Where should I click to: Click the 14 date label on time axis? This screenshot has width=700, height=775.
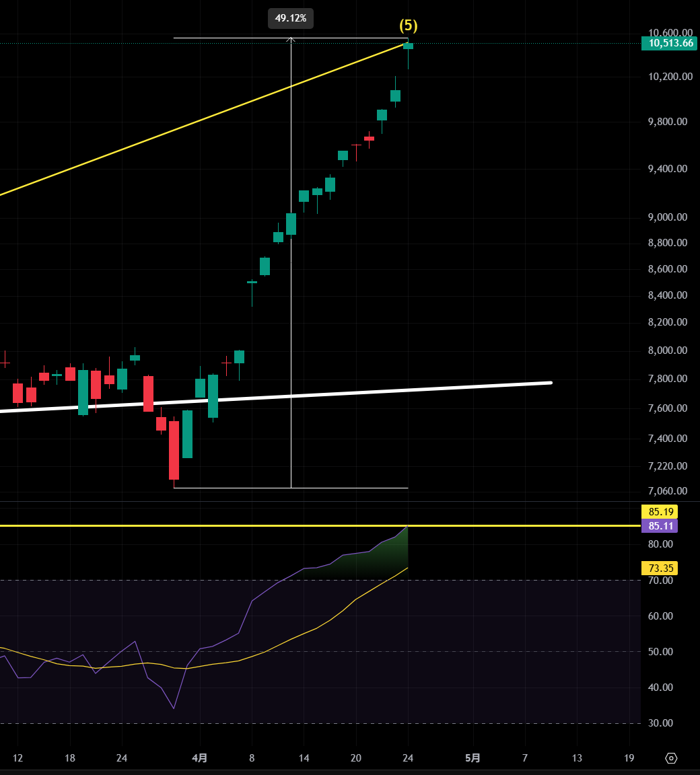(304, 758)
